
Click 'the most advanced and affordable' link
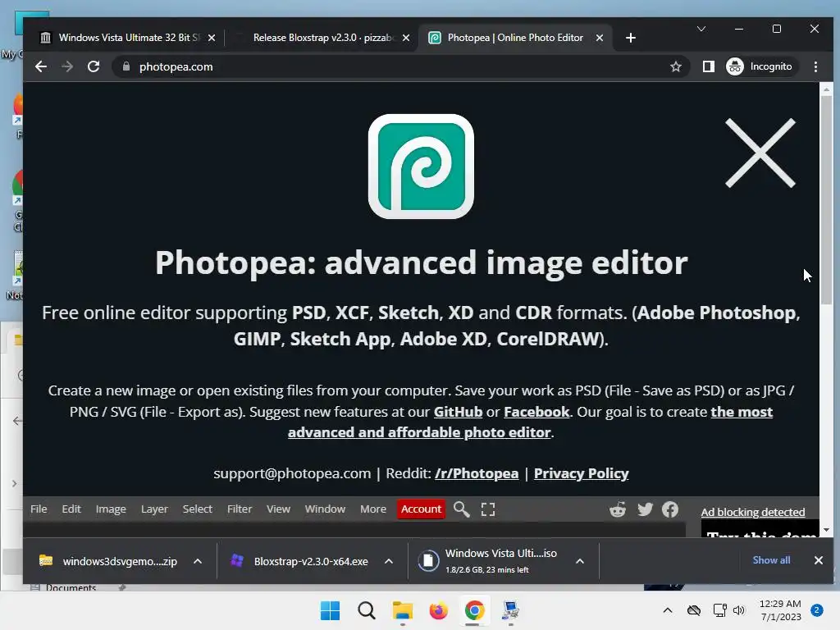pyautogui.click(x=419, y=432)
